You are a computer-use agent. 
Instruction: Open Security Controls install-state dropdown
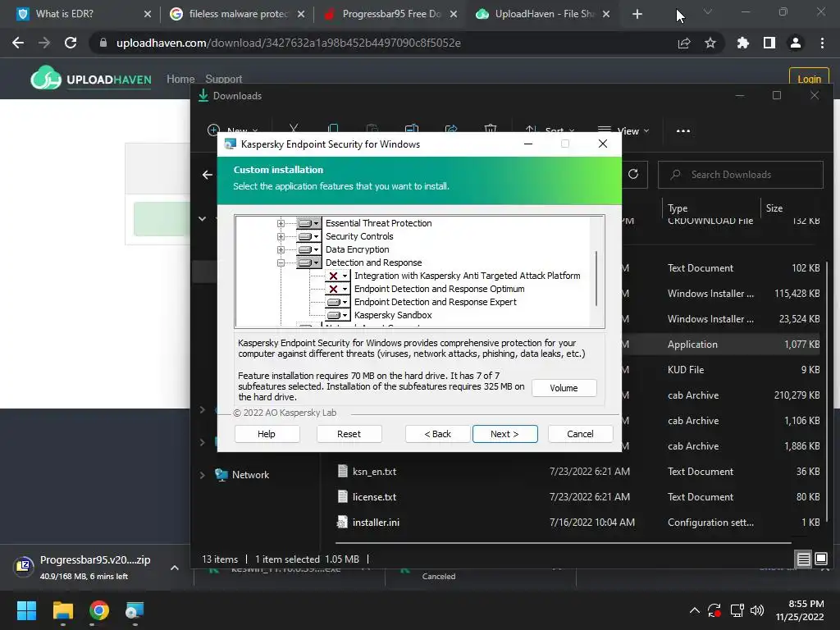tap(308, 236)
